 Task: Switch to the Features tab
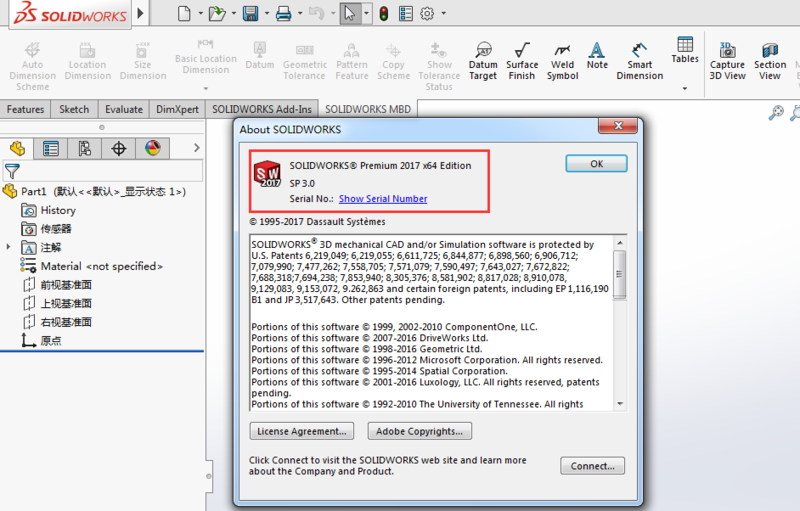coord(25,109)
